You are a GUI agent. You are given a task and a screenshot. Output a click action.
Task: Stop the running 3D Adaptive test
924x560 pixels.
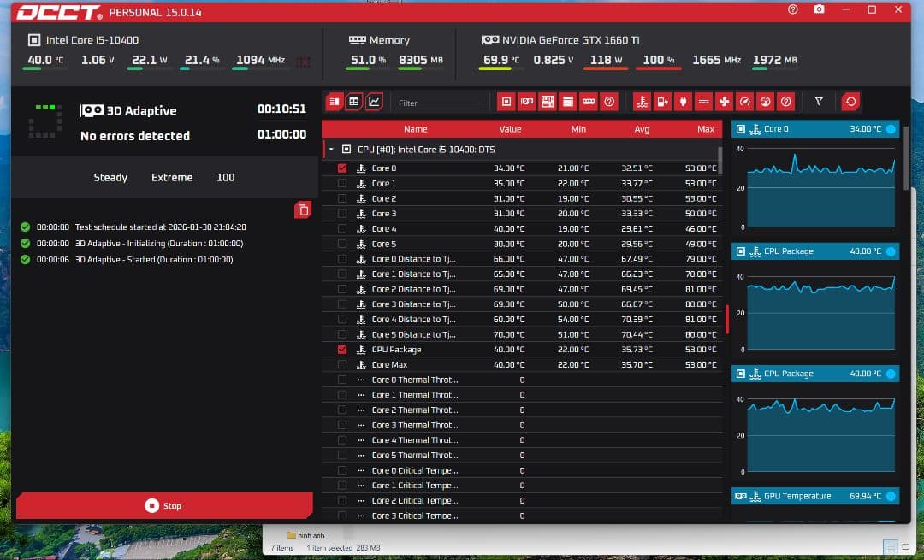[163, 505]
